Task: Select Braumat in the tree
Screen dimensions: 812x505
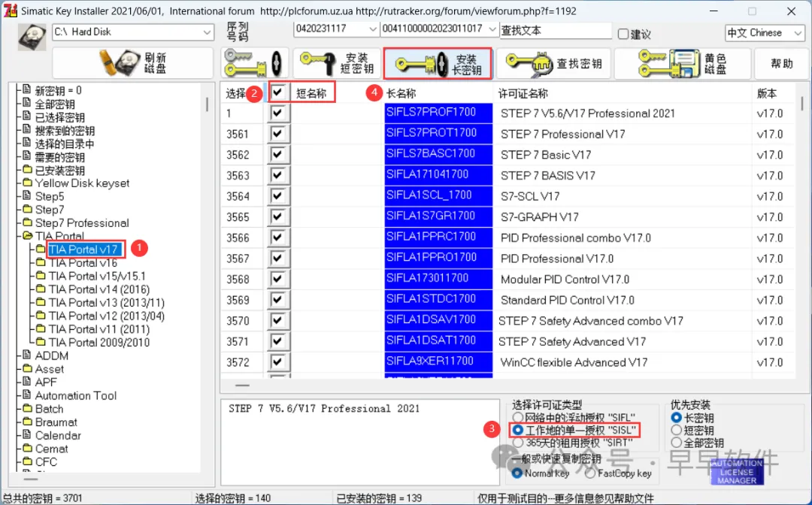Action: 56,422
